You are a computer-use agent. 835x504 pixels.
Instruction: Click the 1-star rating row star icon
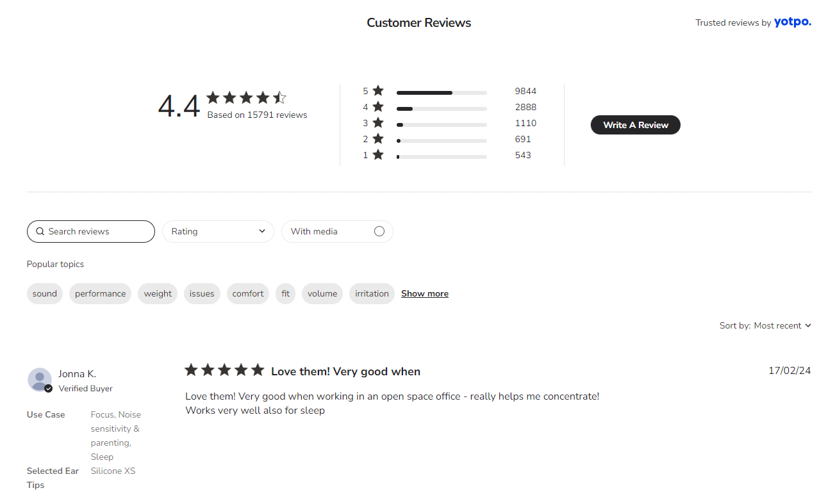coord(378,155)
